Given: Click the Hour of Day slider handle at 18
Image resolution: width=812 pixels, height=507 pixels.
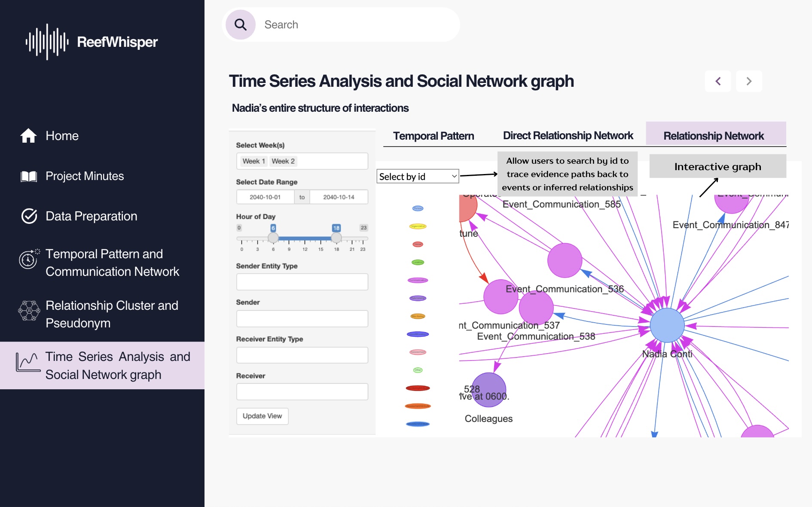Looking at the screenshot, I should point(336,238).
